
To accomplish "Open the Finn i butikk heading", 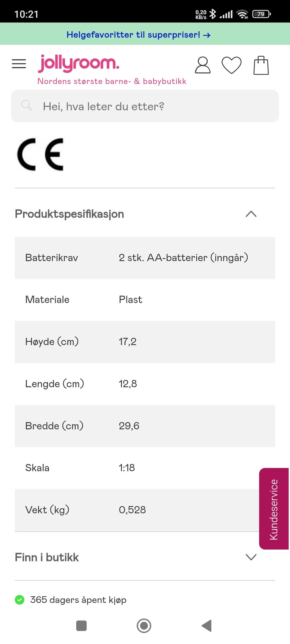I will [x=47, y=557].
